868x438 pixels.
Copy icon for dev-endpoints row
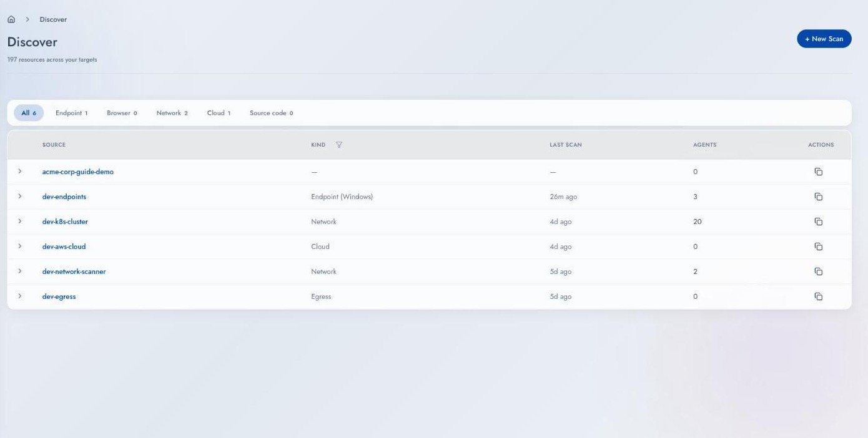tap(819, 197)
